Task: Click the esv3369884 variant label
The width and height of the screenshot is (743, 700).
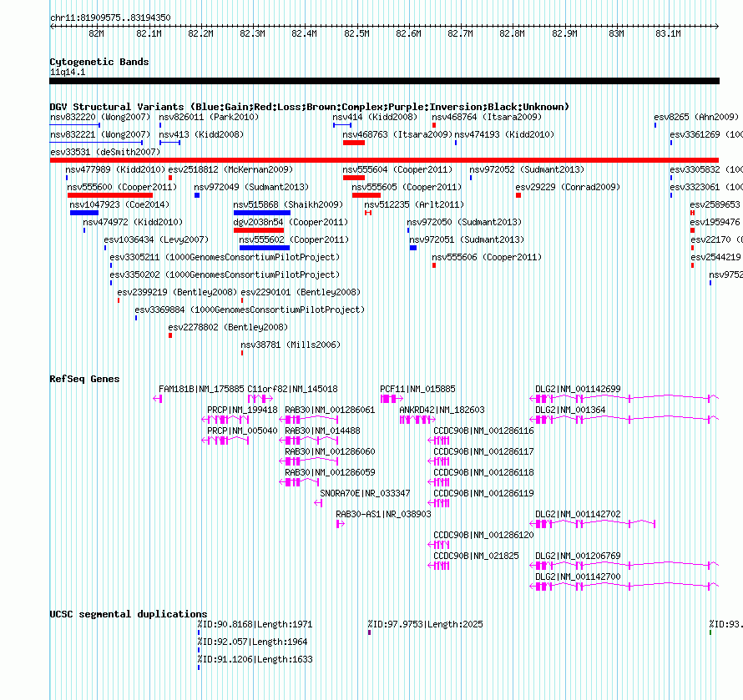Action: (x=250, y=310)
